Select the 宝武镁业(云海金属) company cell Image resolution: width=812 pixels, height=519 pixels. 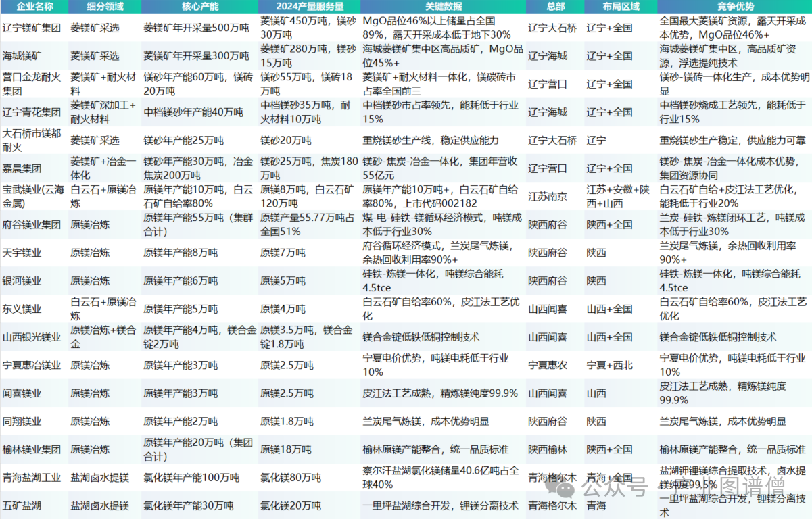click(x=34, y=197)
